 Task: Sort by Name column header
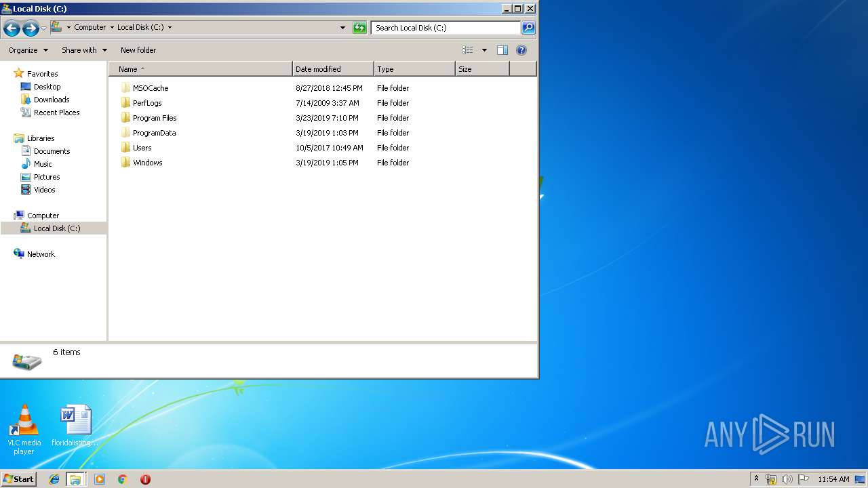coord(201,69)
